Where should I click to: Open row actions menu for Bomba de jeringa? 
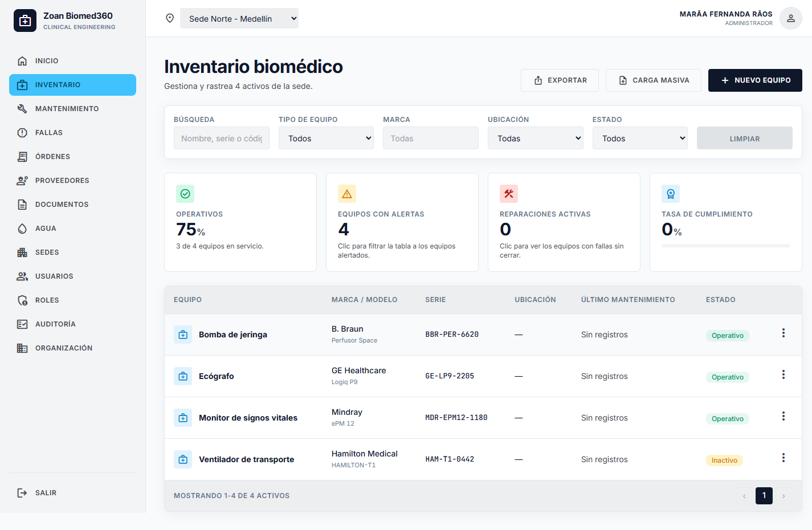click(x=784, y=333)
